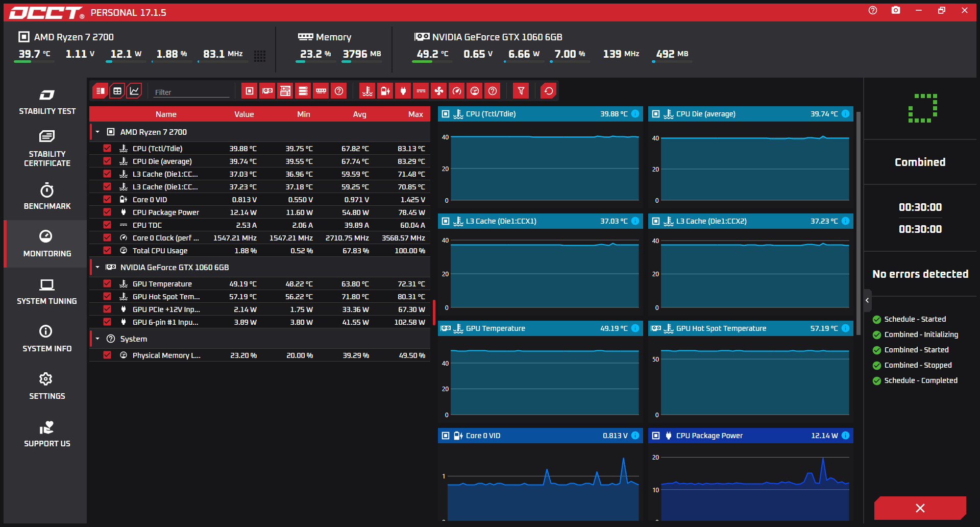Reset monitoring values with the refresh icon

coord(549,91)
